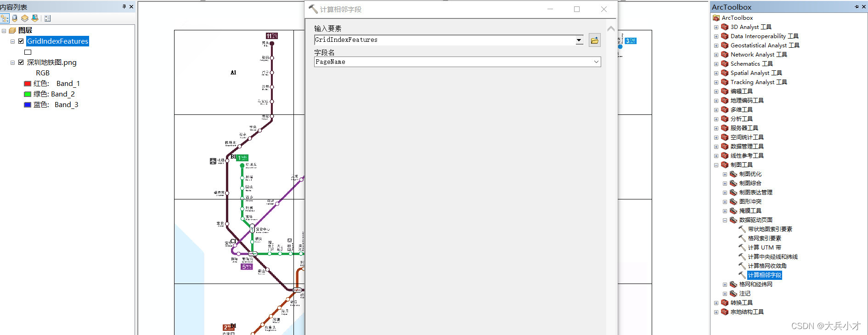
Task: Expand the 编辑工具 toolbox
Action: point(716,91)
